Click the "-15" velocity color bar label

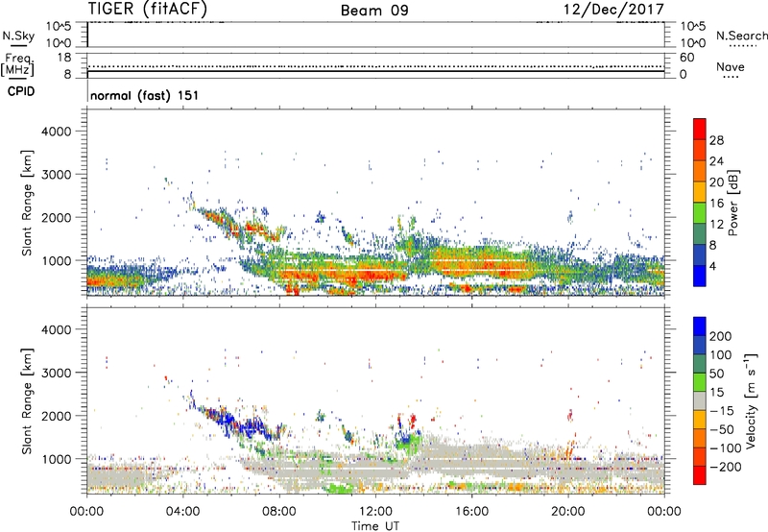point(721,410)
